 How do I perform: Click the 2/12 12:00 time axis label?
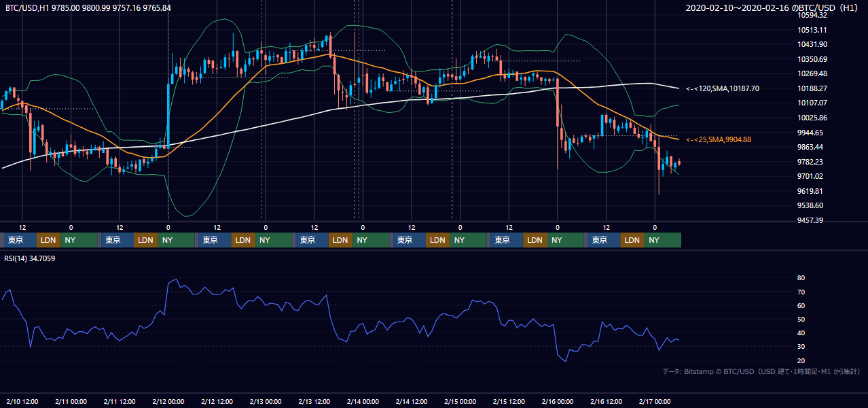pos(217,401)
